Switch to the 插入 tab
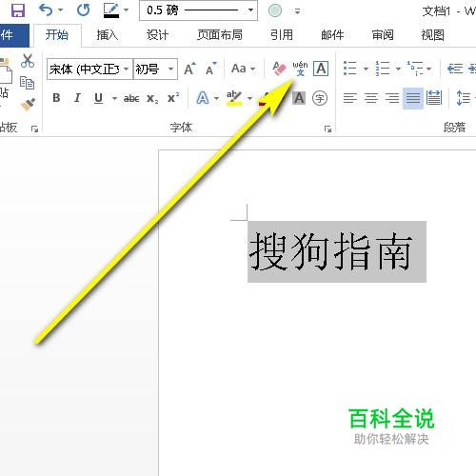The height and width of the screenshot is (476, 476). [x=107, y=35]
